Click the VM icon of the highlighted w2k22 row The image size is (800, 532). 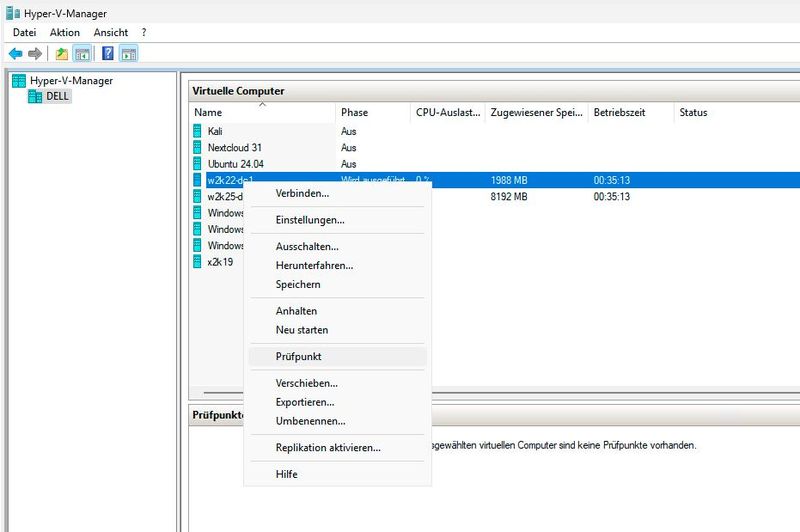tap(197, 180)
